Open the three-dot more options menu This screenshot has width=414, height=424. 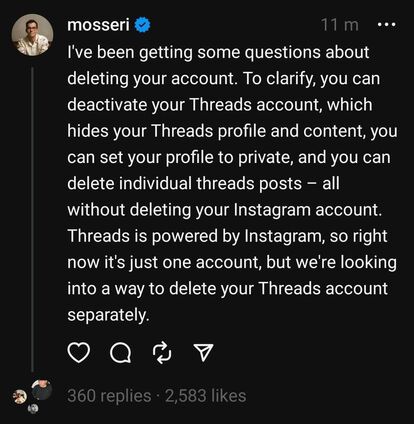point(387,25)
